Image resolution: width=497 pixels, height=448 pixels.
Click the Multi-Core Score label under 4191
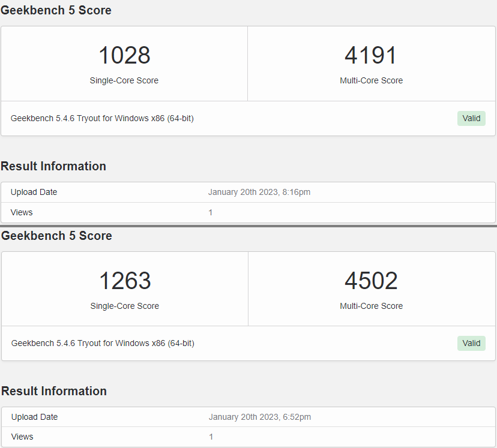coord(371,80)
